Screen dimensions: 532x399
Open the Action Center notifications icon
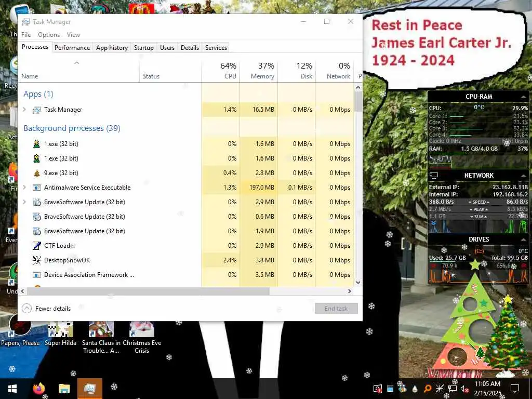click(515, 389)
